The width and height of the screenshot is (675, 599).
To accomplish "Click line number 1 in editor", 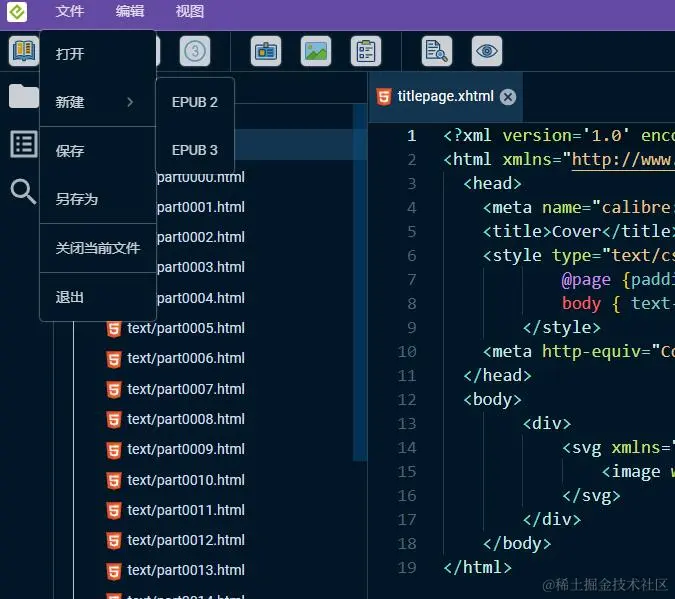I will [412, 136].
